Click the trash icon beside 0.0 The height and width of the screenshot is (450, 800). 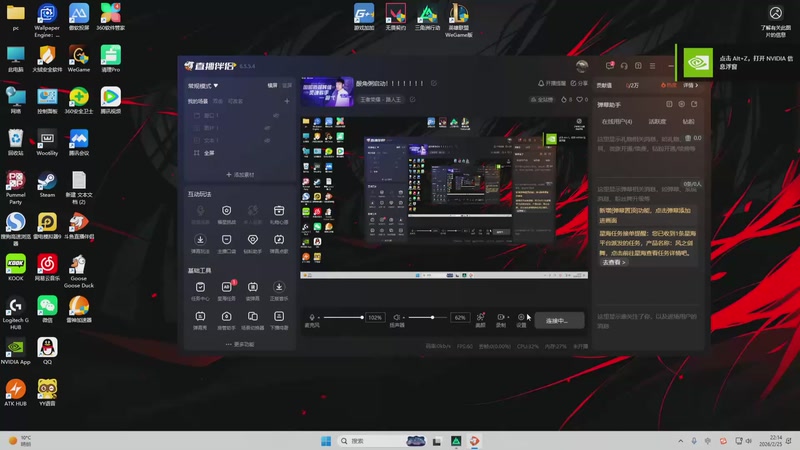tap(688, 138)
